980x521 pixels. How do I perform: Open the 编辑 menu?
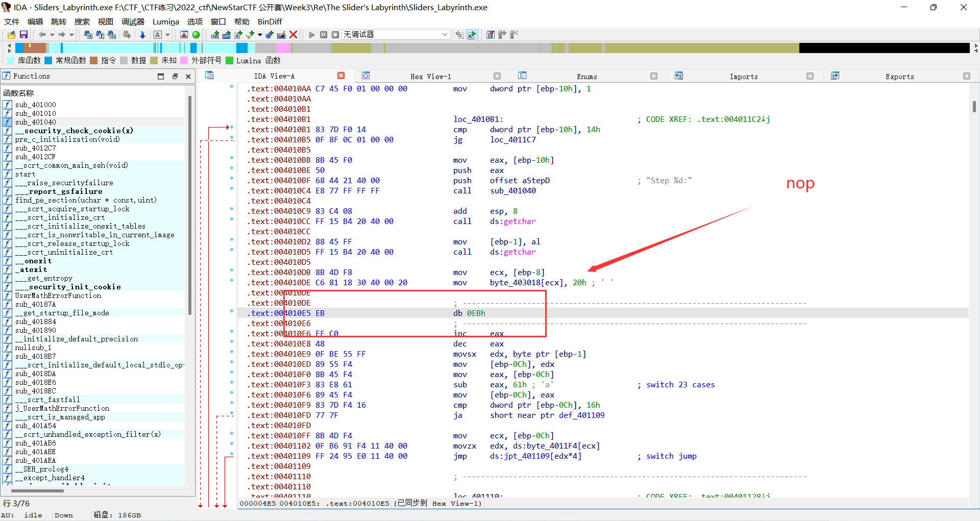pos(35,21)
